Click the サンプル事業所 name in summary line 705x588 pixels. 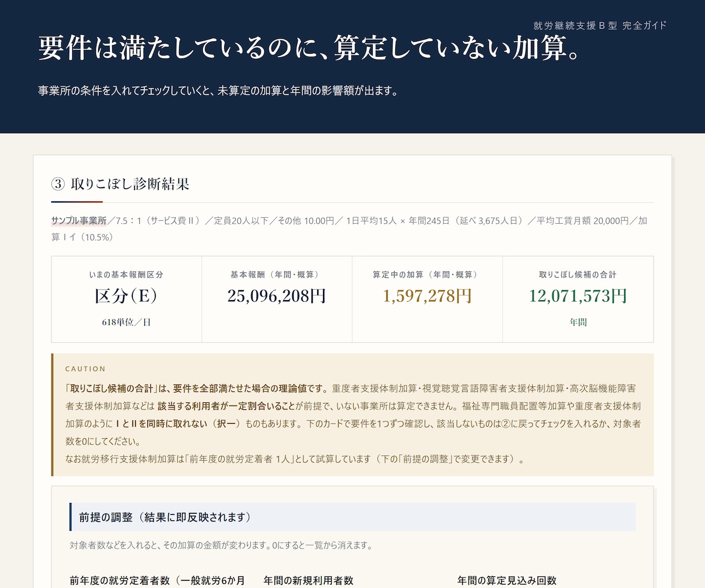[x=79, y=220]
